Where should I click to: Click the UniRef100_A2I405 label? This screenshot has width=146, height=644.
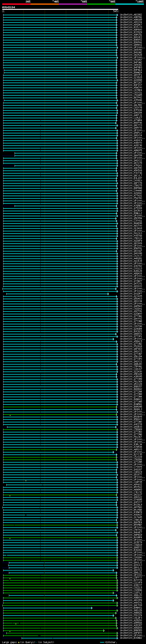(x=131, y=296)
